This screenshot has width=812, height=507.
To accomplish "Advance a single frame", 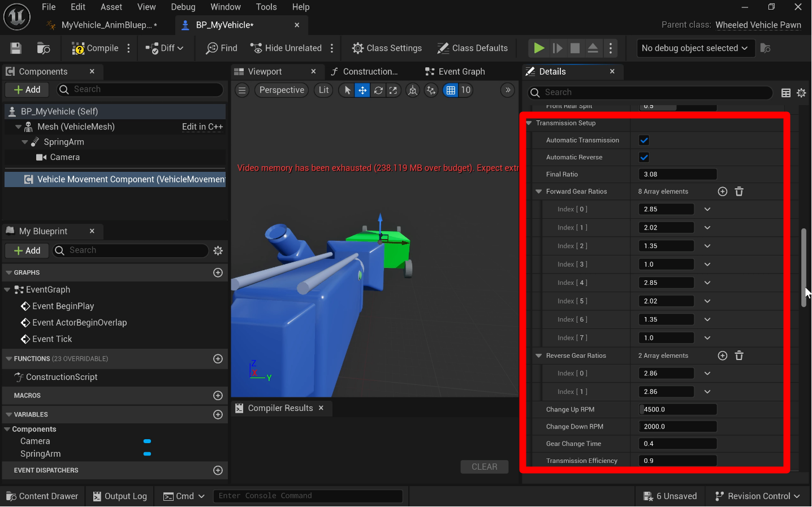I will click(x=558, y=48).
